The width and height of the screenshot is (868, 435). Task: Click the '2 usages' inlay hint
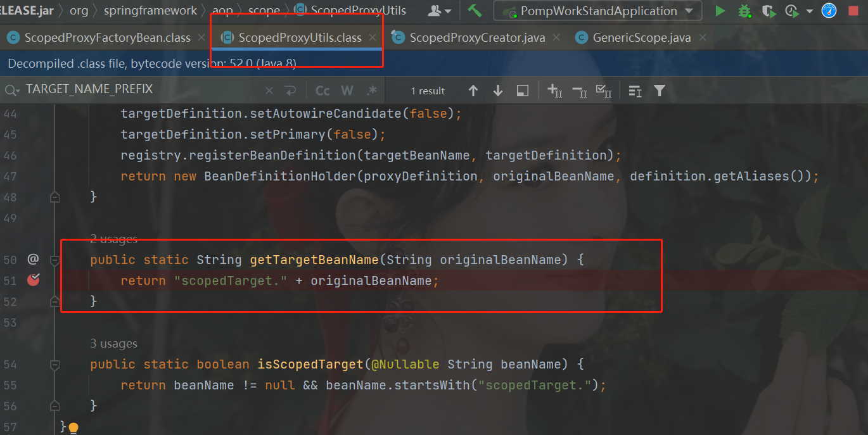(114, 239)
